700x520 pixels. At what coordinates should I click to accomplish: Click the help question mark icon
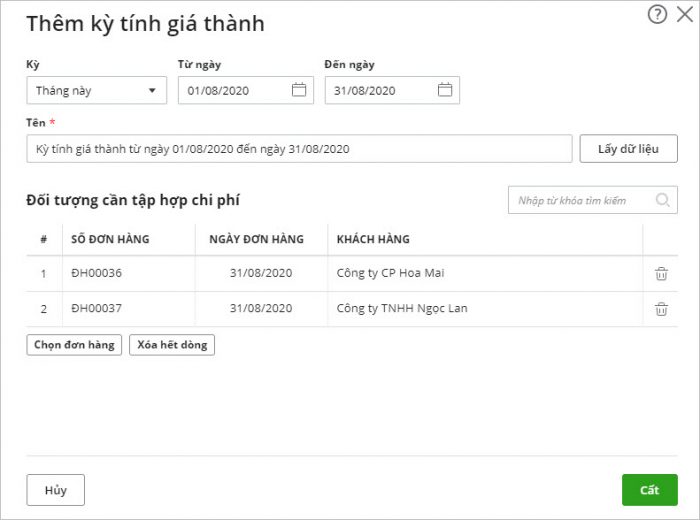pyautogui.click(x=657, y=14)
